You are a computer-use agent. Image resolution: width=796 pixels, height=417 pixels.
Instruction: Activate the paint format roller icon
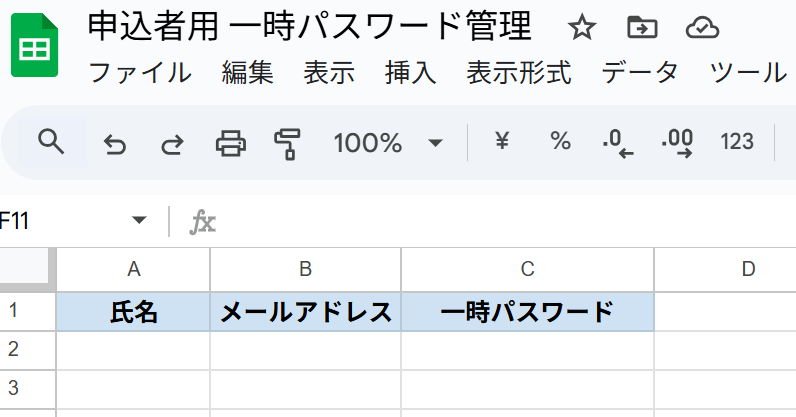tap(287, 144)
